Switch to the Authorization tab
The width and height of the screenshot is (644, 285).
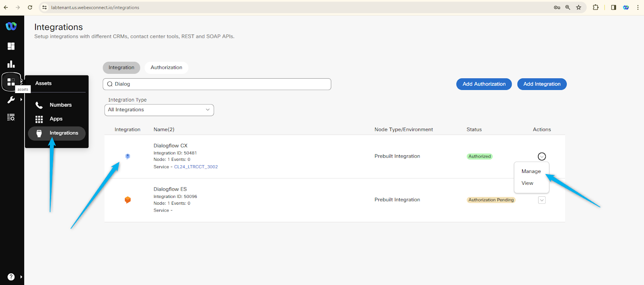click(x=166, y=68)
